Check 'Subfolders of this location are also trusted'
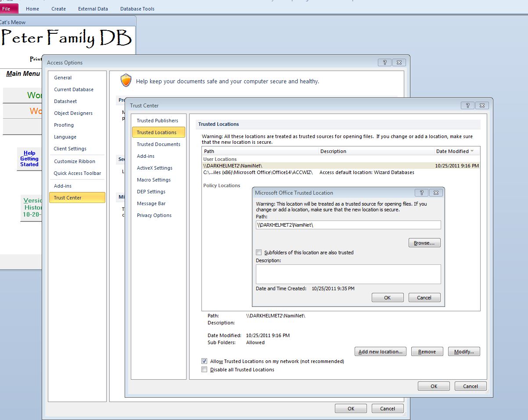This screenshot has height=420, width=528. 259,253
